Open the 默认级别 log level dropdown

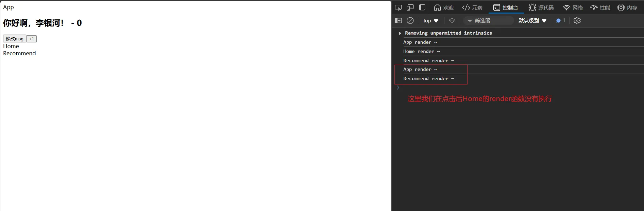click(532, 21)
